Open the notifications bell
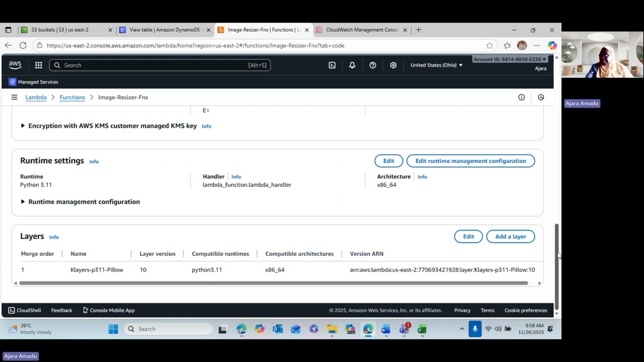The height and width of the screenshot is (362, 644). (352, 65)
